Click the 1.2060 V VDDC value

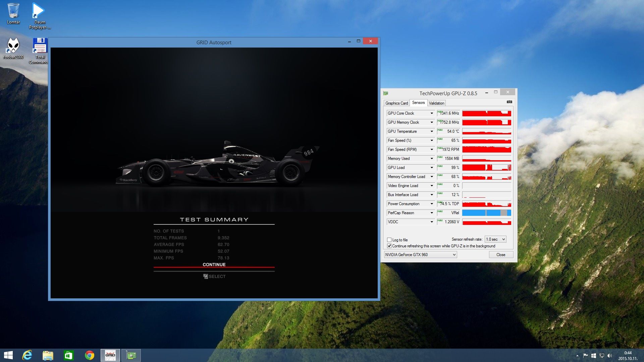(448, 222)
